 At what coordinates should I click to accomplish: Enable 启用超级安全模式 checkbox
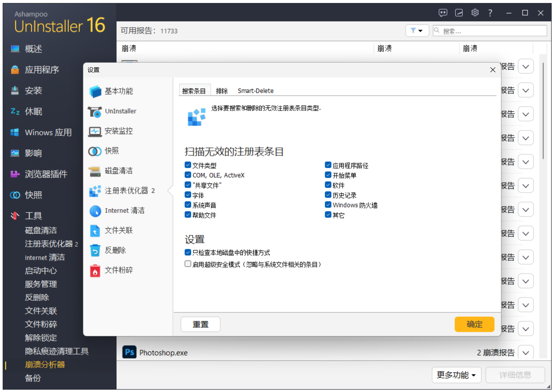(188, 264)
